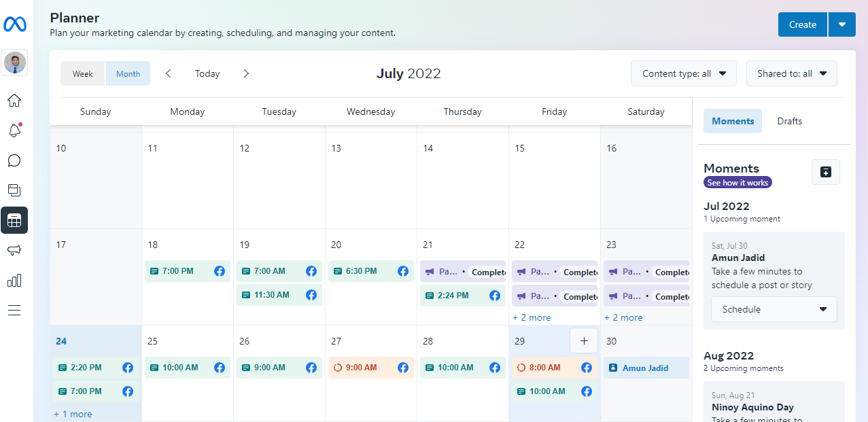Open the Create button dropdown arrow
868x422 pixels.
[842, 24]
